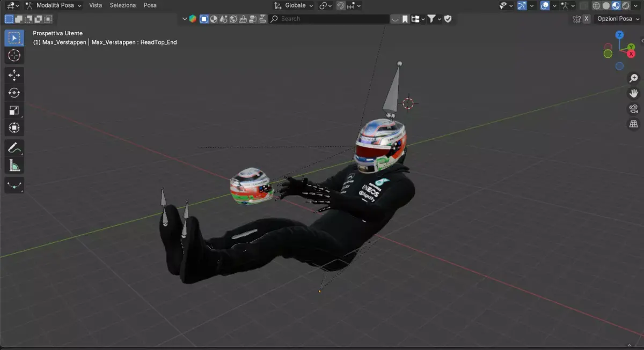Click the blue Z axis gizmo
644x350 pixels.
pos(619,35)
